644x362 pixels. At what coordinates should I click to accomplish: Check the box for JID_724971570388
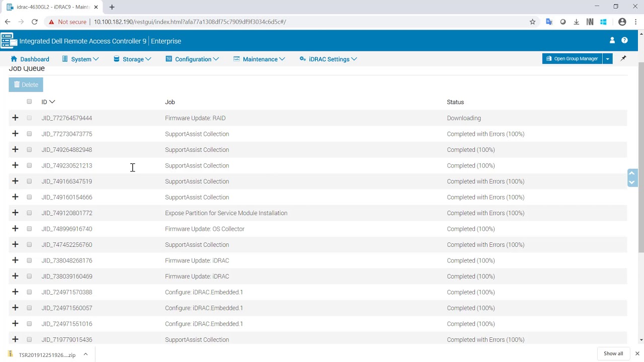(29, 292)
